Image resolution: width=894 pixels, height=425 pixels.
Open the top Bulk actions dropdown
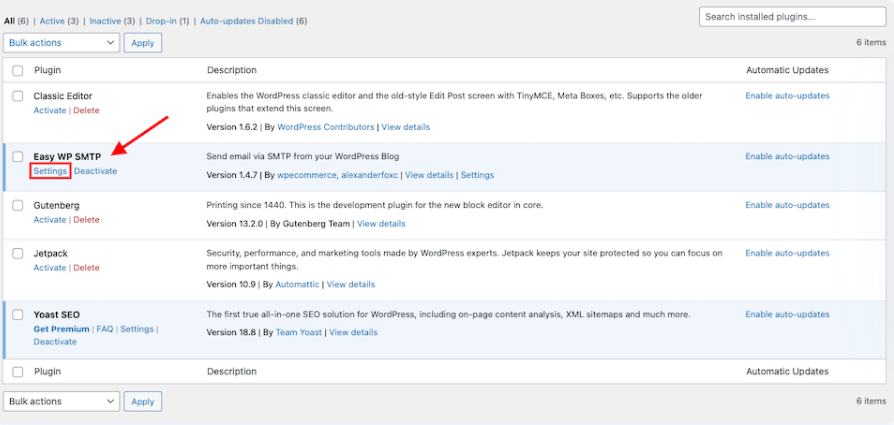coord(62,43)
